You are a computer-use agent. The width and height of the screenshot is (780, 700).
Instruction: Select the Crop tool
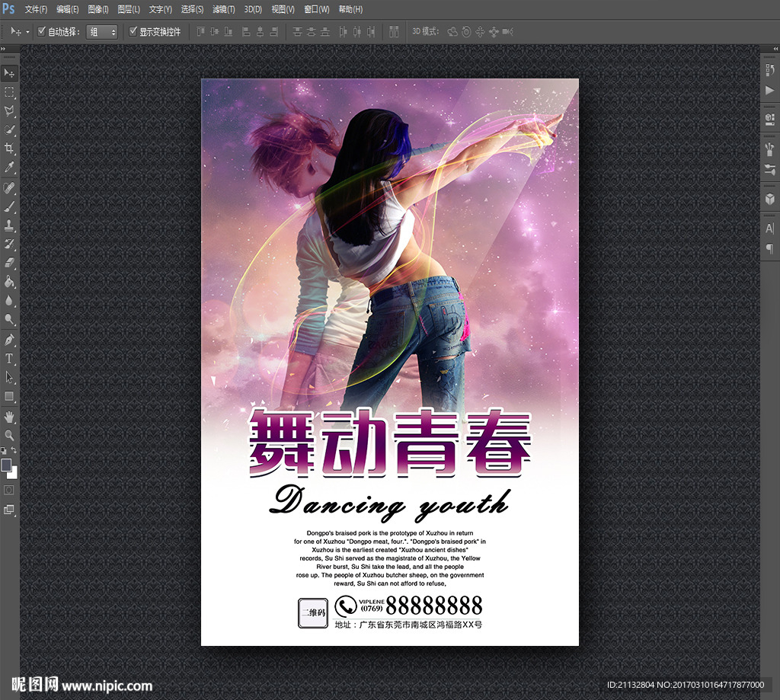pos(9,149)
